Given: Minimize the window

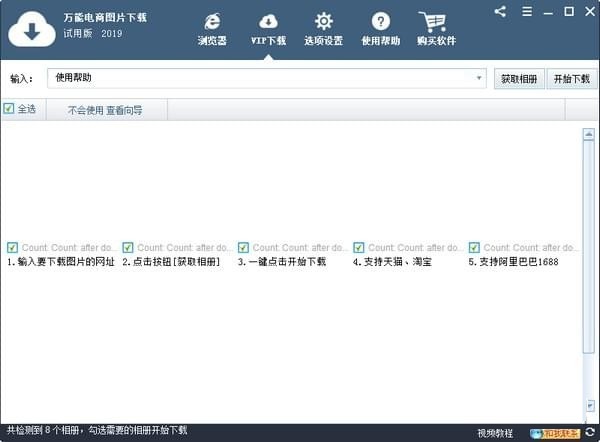Looking at the screenshot, I should [548, 13].
